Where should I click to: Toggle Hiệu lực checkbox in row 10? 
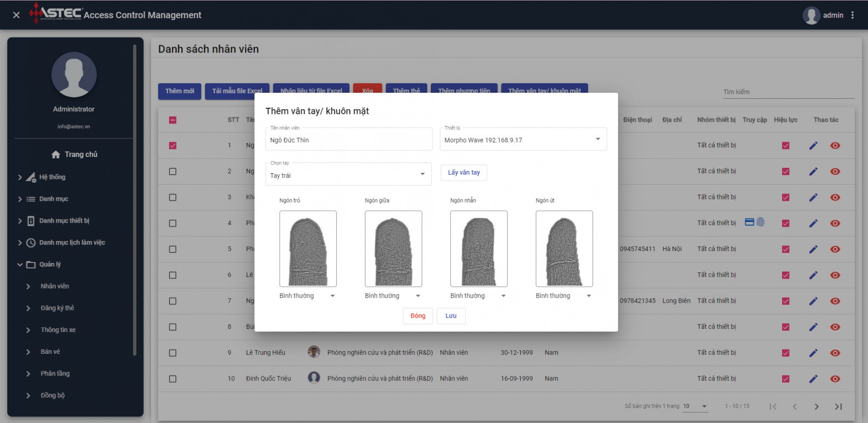tap(786, 379)
